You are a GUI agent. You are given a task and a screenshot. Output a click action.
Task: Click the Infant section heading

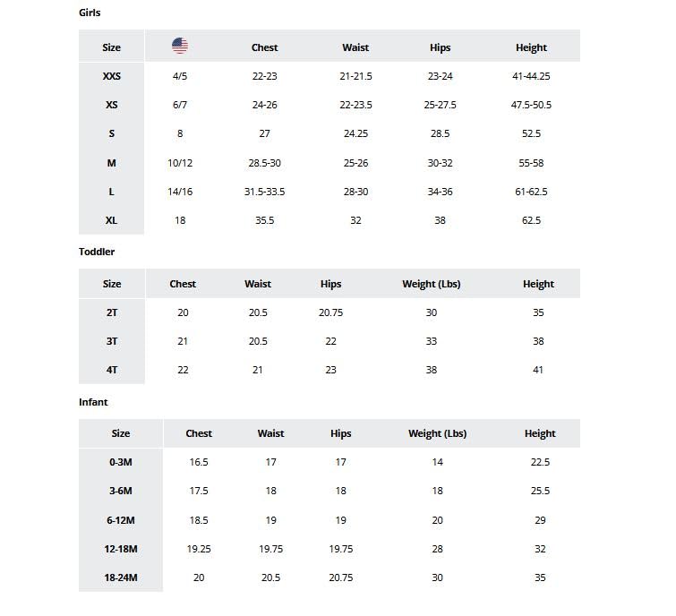click(93, 402)
